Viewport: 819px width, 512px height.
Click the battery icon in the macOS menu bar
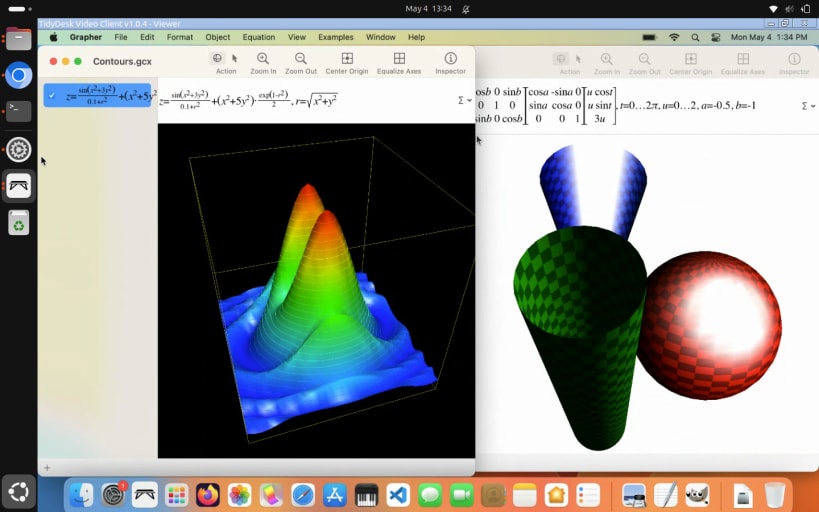[x=649, y=37]
